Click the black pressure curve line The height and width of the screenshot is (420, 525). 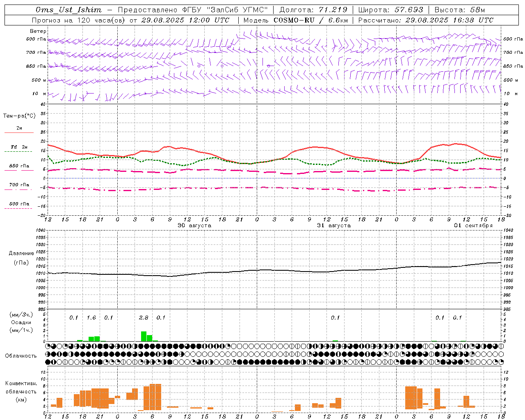pyautogui.click(x=275, y=270)
